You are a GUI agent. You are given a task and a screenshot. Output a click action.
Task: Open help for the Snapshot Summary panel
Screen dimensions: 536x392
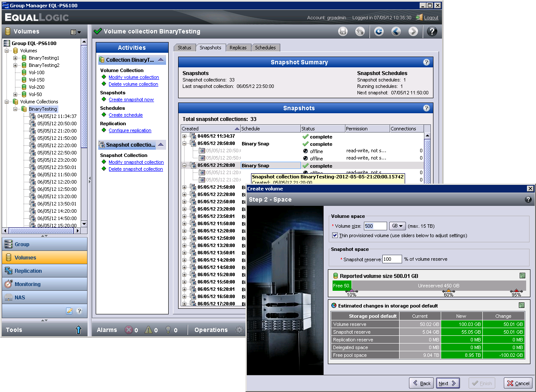pyautogui.click(x=426, y=62)
